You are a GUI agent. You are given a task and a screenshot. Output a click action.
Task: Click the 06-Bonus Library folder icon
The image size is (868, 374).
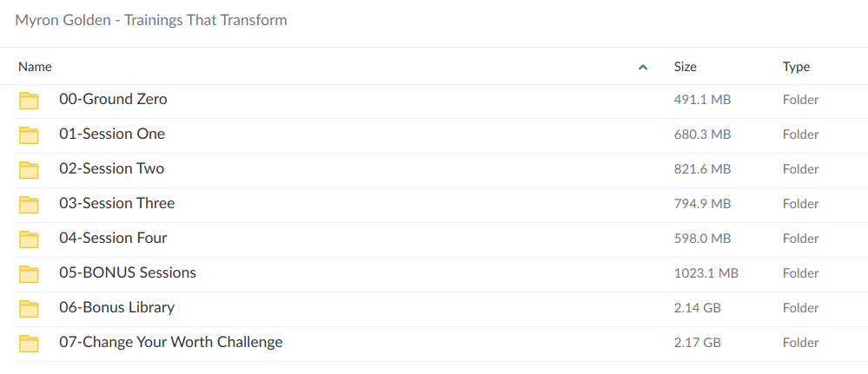coord(30,309)
